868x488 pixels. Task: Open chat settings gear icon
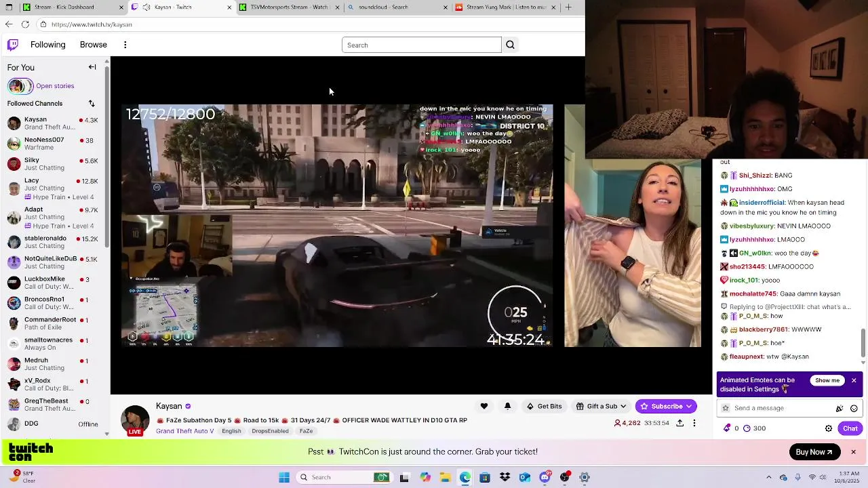828,428
